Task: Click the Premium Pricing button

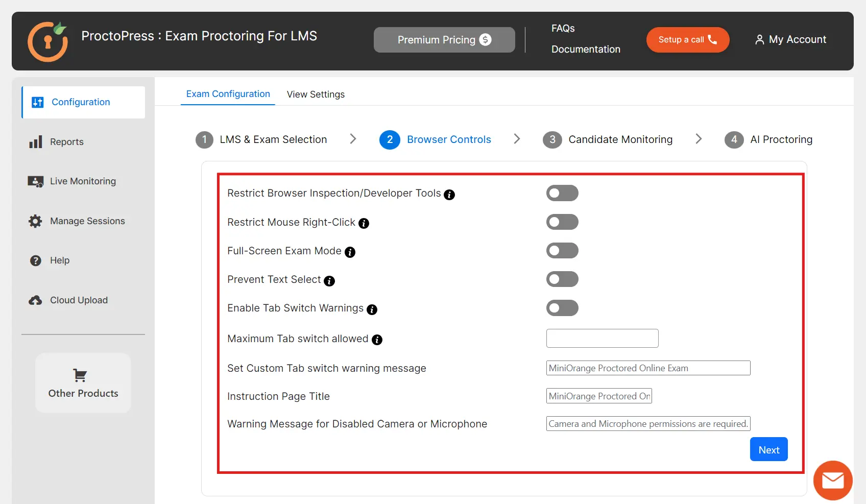Action: (444, 40)
